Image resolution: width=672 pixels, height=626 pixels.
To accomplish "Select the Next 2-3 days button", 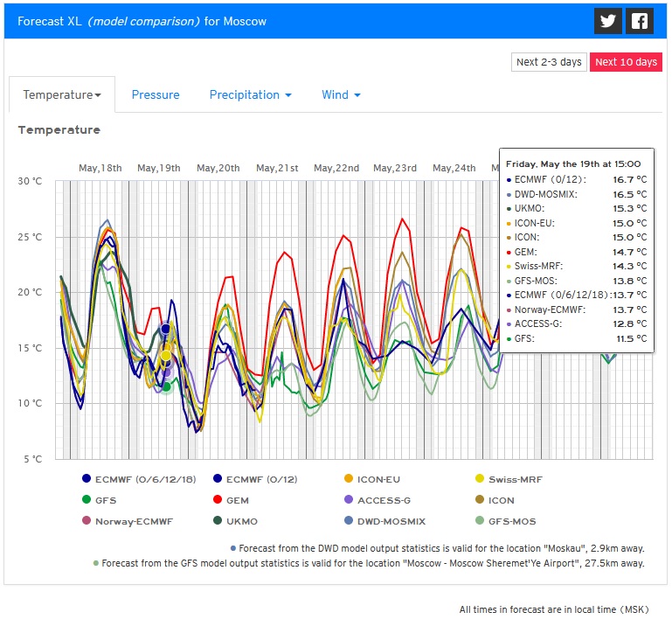I will [549, 62].
